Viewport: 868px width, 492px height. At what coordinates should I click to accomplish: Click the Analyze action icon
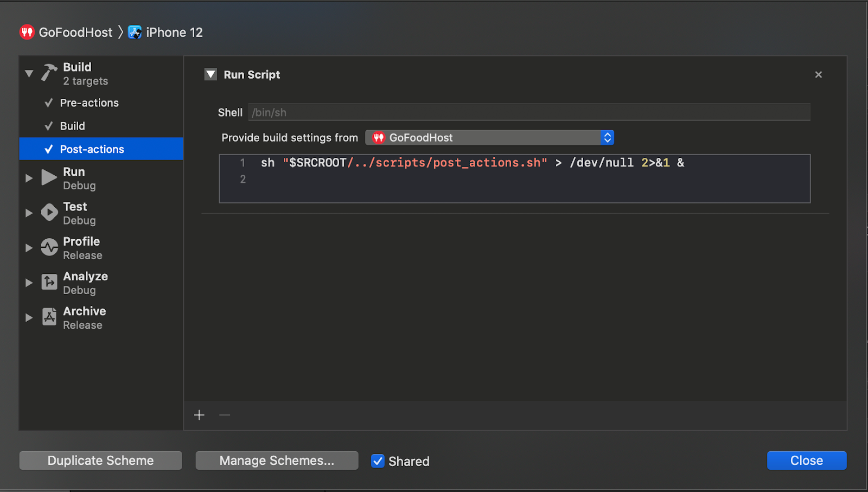point(49,283)
